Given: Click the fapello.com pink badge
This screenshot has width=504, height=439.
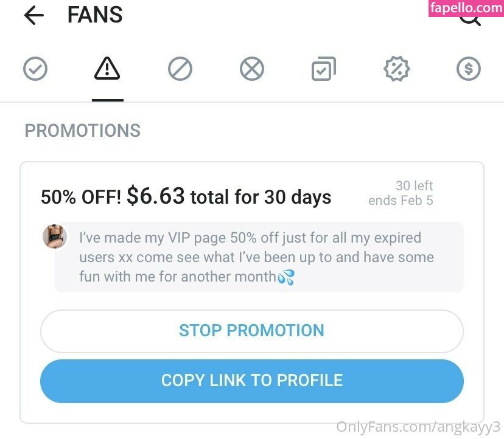Looking at the screenshot, I should [x=466, y=8].
